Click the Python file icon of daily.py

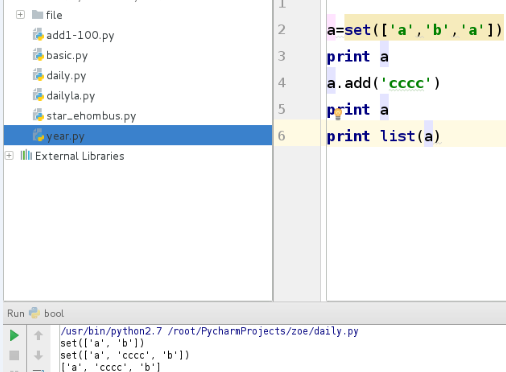click(x=38, y=75)
